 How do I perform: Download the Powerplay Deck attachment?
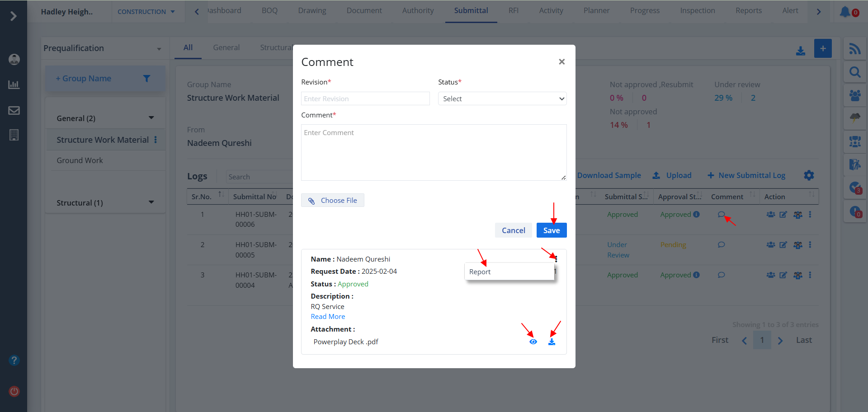[x=552, y=342]
